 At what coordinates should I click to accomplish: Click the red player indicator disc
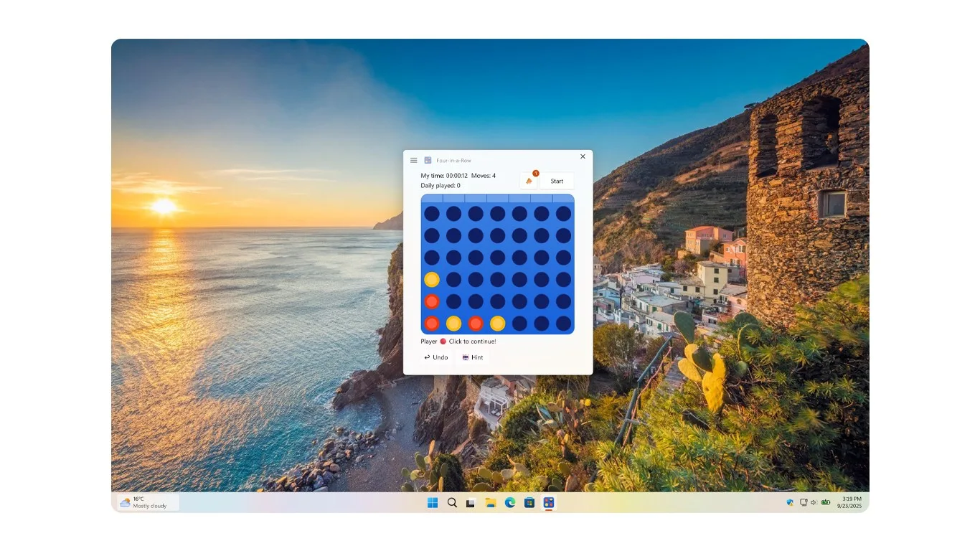coord(443,342)
